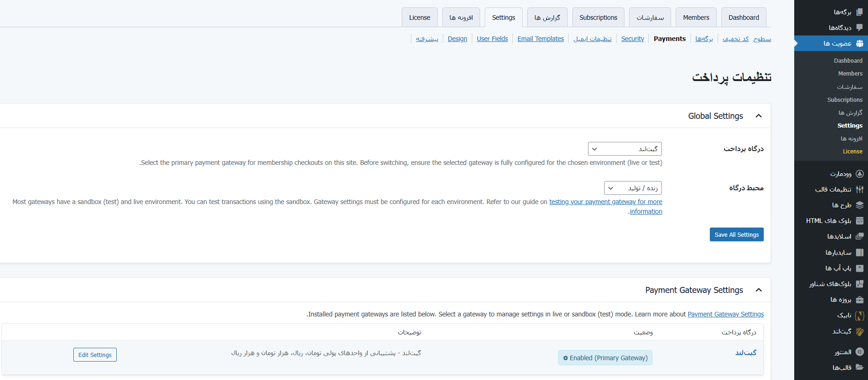Click Edit Settings for the gateway
The image size is (868, 380).
click(95, 355)
